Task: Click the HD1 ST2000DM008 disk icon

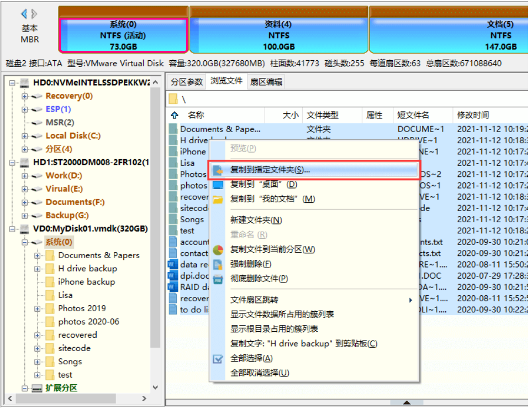Action: [x=24, y=163]
